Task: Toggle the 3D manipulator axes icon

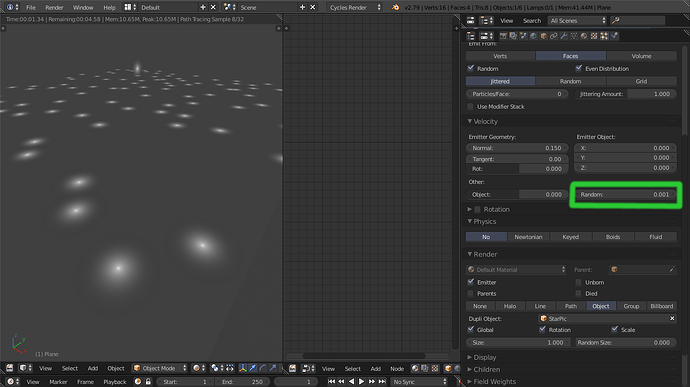Action: tap(242, 368)
